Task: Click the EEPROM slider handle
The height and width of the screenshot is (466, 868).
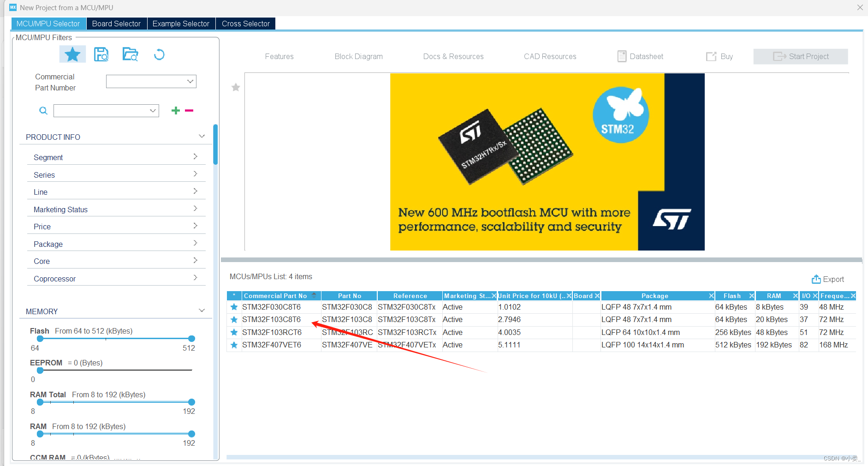Action: click(40, 370)
